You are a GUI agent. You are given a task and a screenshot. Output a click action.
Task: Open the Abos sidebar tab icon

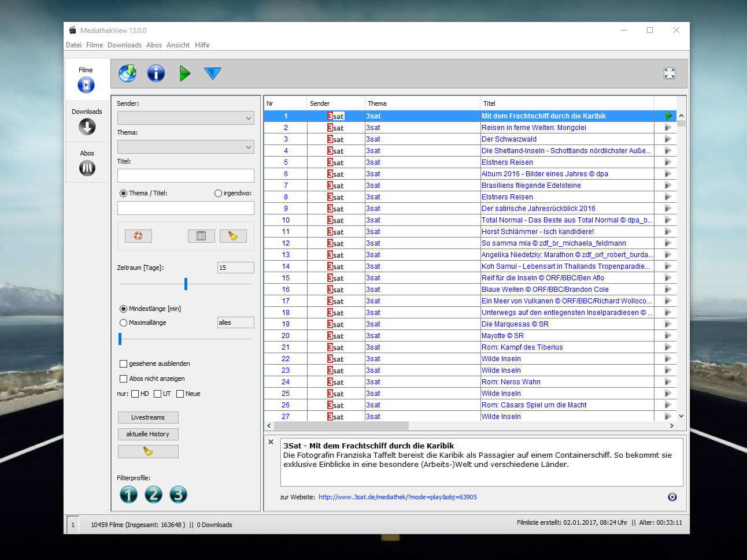coord(87,168)
